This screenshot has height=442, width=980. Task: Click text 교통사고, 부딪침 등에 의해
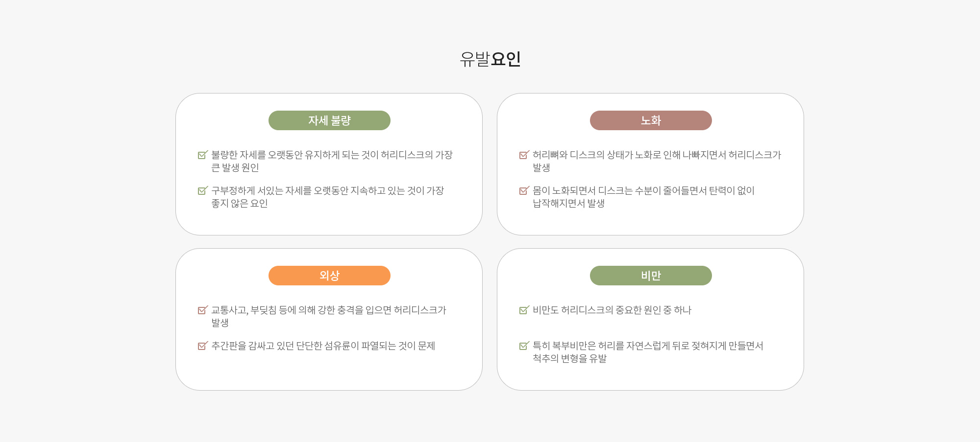(264, 310)
